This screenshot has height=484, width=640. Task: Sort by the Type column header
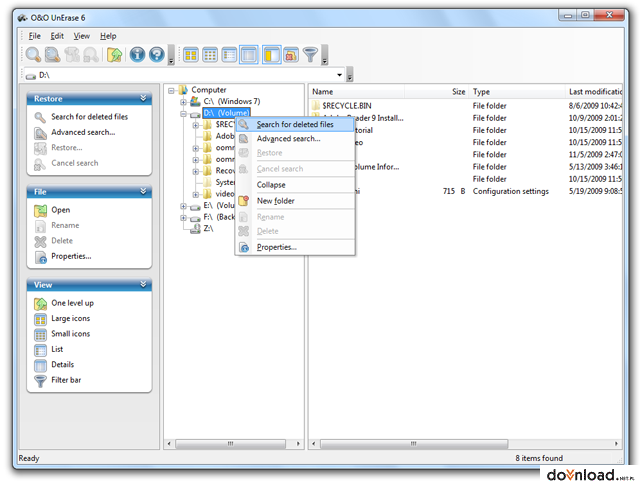click(x=517, y=92)
